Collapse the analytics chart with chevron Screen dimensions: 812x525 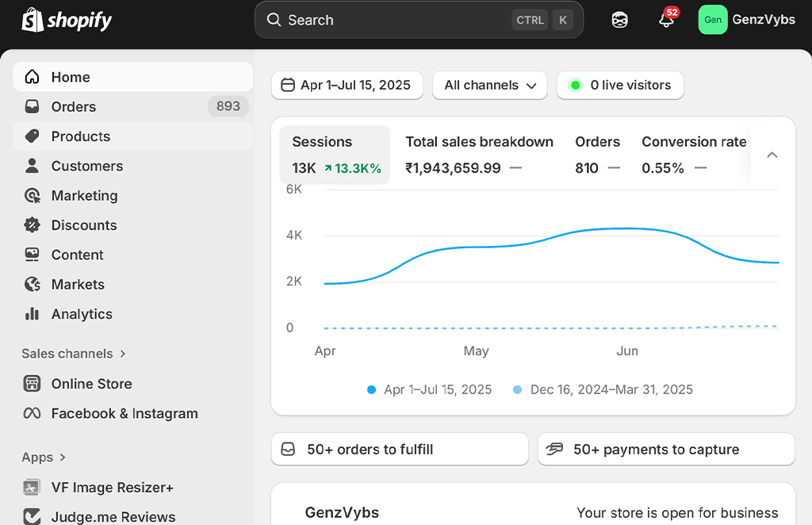772,155
